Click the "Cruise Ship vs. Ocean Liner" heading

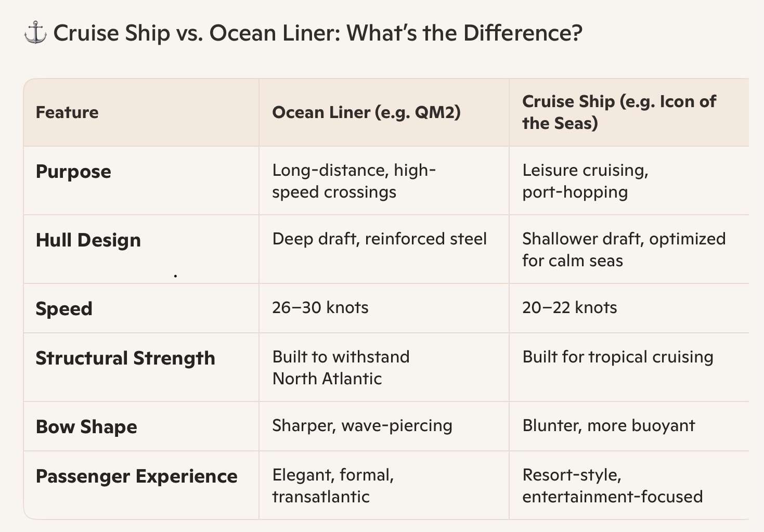[317, 34]
